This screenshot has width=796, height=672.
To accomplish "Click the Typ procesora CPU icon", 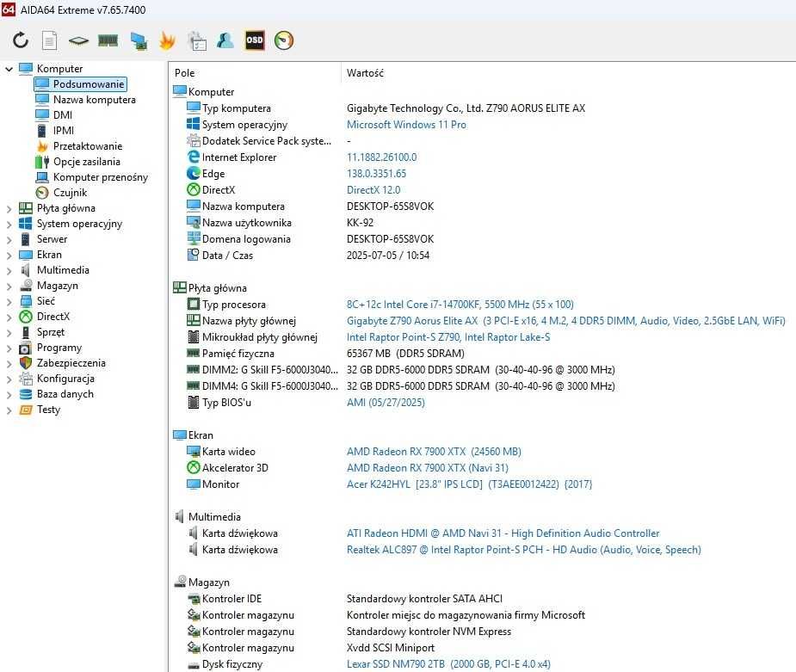I will pyautogui.click(x=193, y=304).
